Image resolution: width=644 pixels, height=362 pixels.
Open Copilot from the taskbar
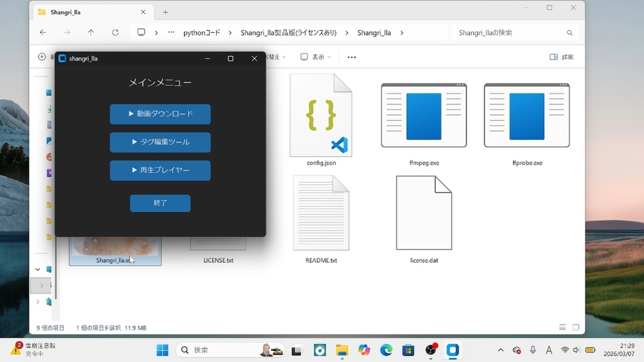[364, 350]
